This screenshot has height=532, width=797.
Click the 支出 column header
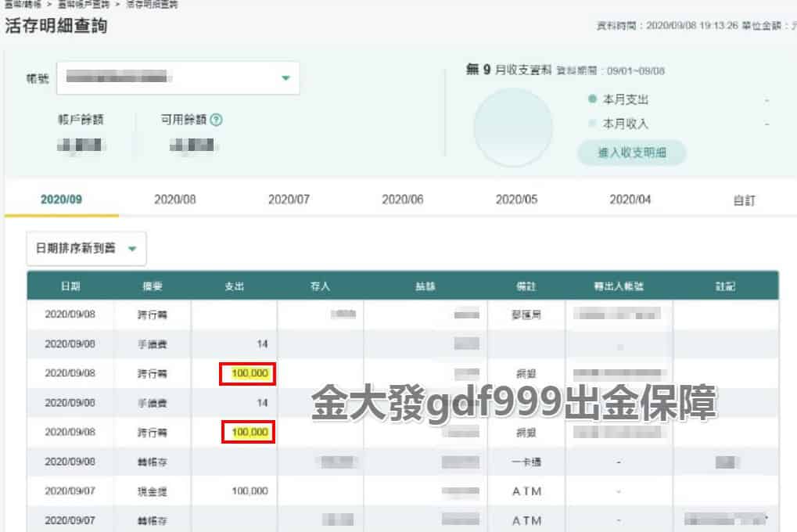pyautogui.click(x=235, y=286)
